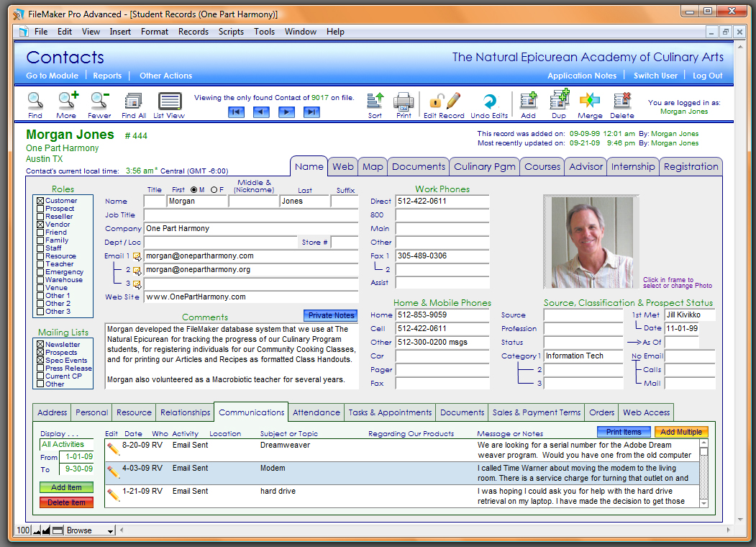Click the Merge icon
This screenshot has height=547, width=756.
coord(590,101)
